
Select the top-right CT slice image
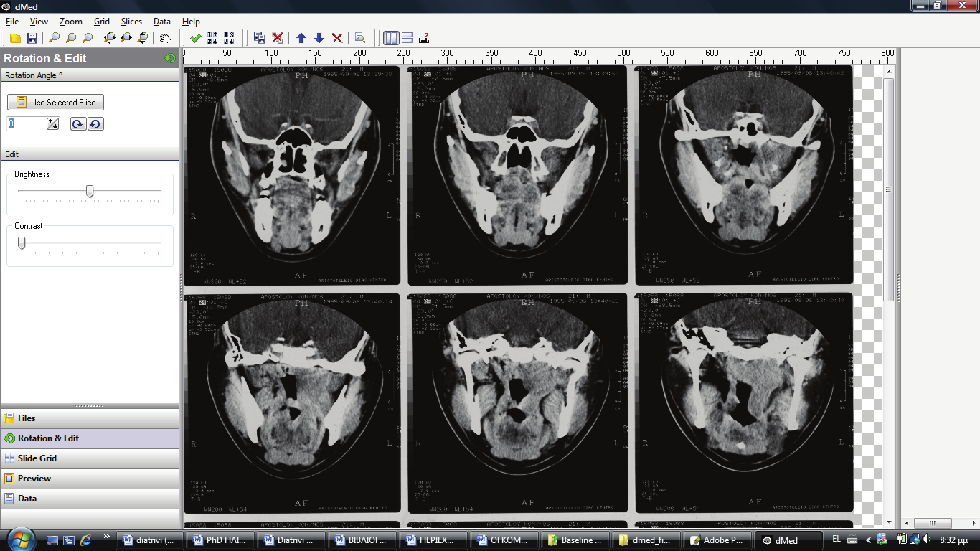[x=744, y=176]
